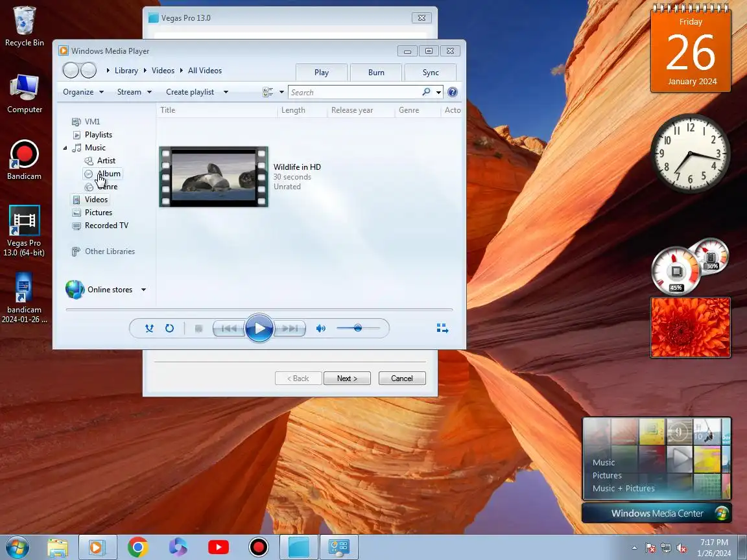
Task: Open the Create playlist dropdown arrow
Action: (226, 92)
